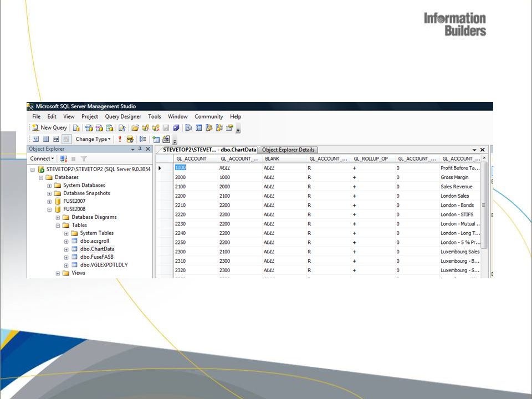Open Query Designer toolbar options arrow
532x399 pixels.
pos(175,140)
